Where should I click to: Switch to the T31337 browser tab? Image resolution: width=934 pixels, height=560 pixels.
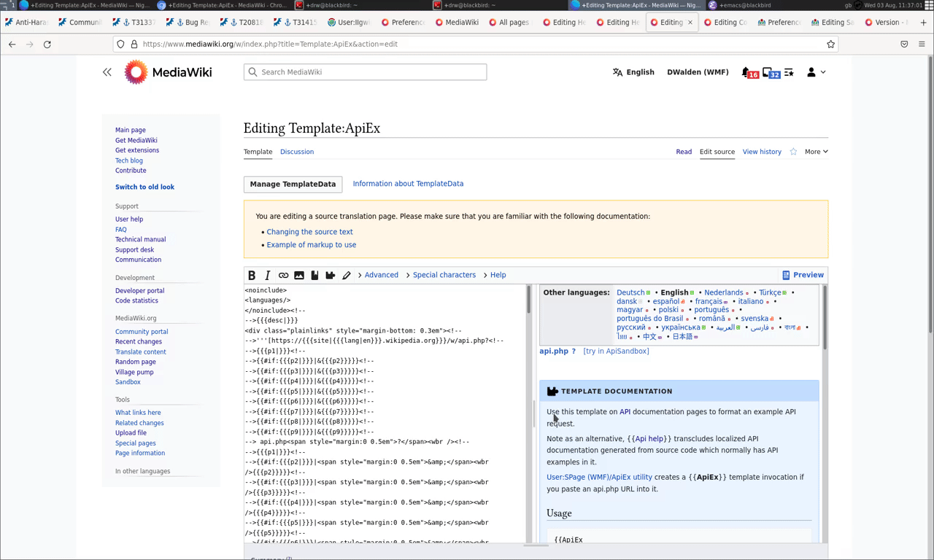click(x=136, y=22)
